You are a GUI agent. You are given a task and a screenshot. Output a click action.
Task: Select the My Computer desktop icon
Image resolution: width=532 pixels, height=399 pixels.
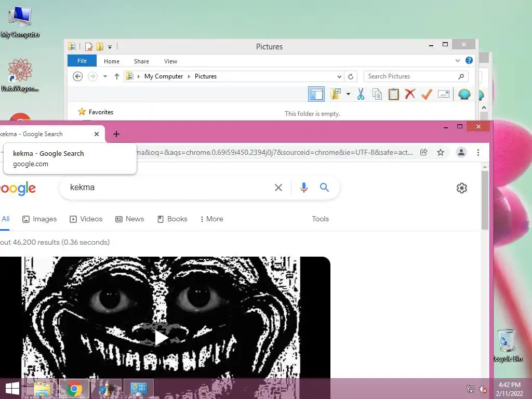click(20, 22)
